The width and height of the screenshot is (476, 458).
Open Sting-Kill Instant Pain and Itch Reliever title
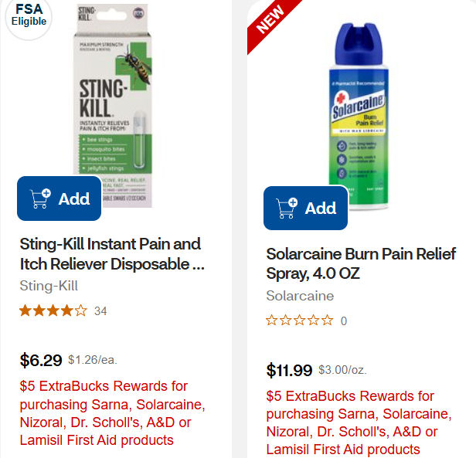[111, 254]
